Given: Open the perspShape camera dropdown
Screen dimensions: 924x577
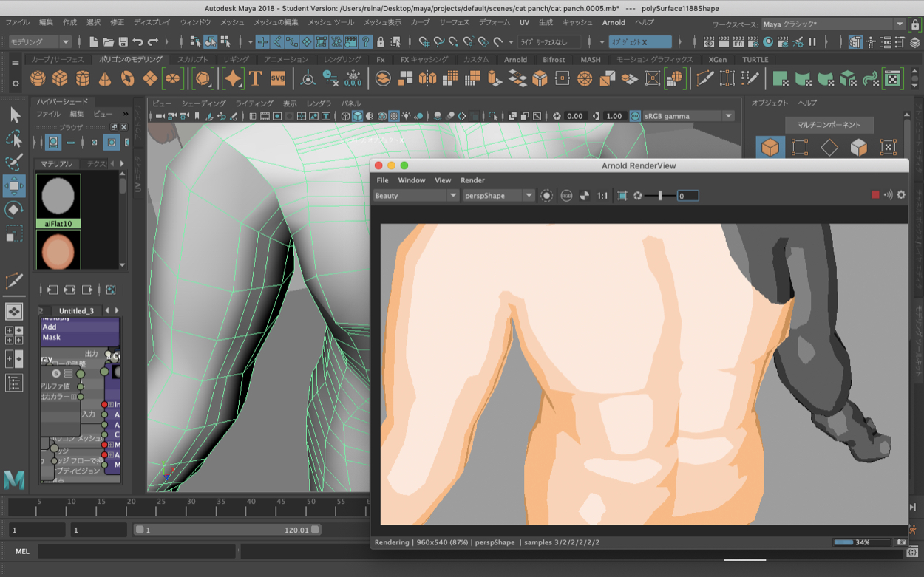Looking at the screenshot, I should [498, 196].
